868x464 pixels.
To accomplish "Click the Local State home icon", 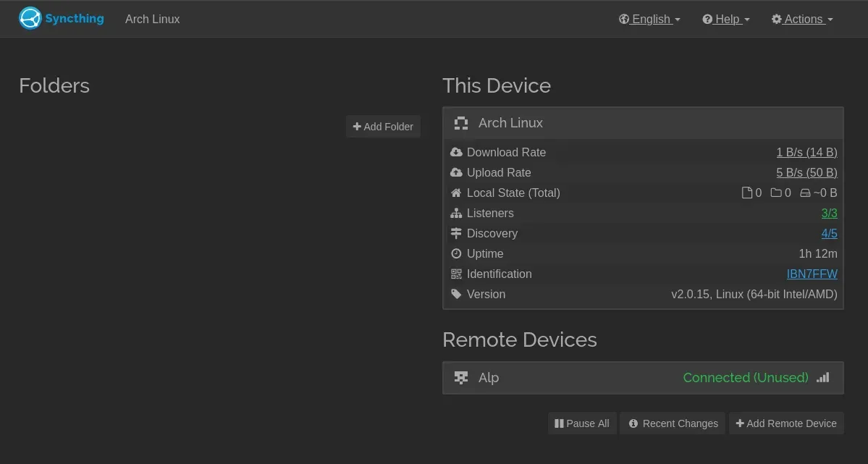I will point(456,193).
